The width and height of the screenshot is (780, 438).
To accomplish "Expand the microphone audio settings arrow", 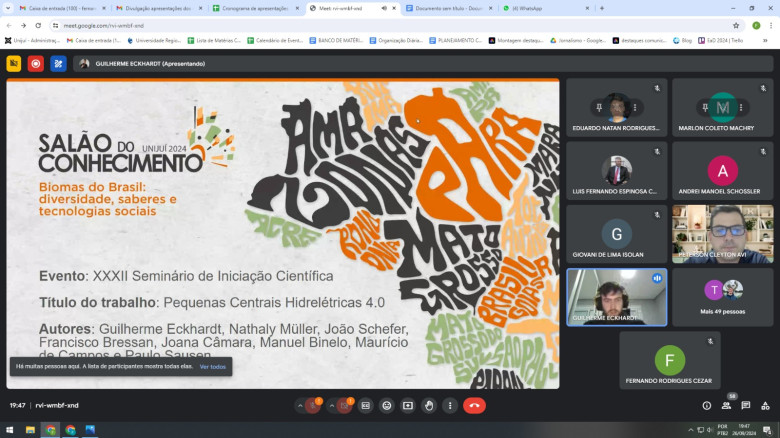I will [298, 405].
